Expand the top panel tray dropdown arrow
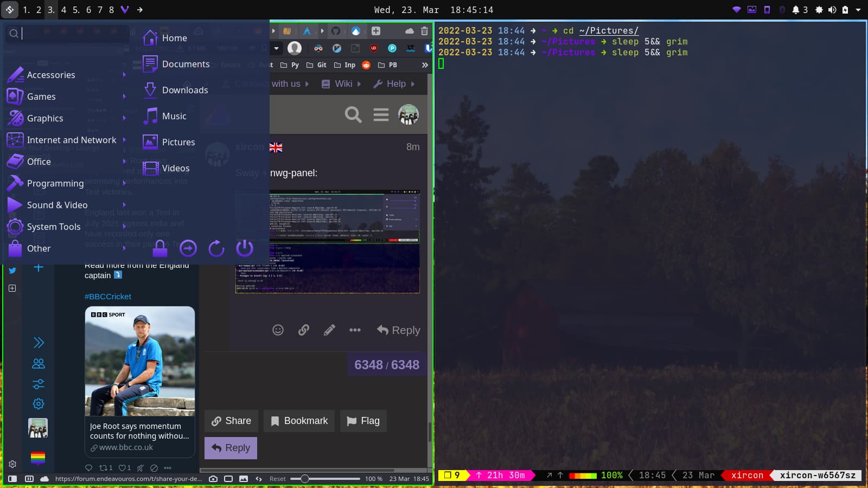 [x=858, y=10]
